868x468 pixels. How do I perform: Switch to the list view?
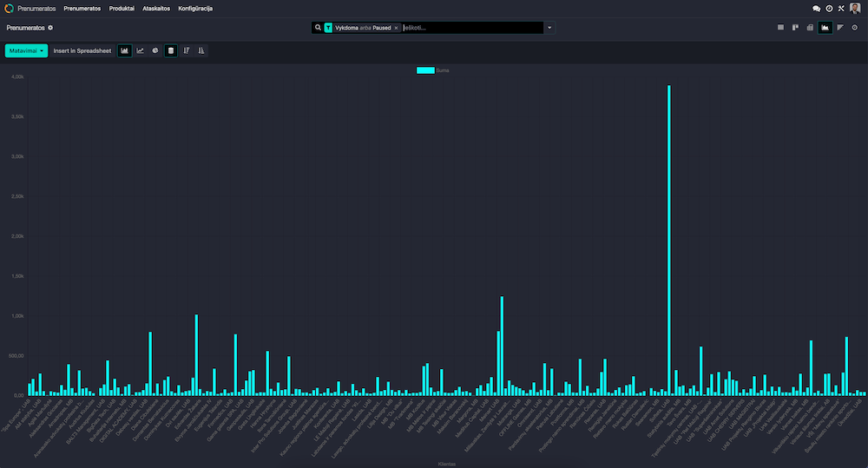(x=780, y=28)
